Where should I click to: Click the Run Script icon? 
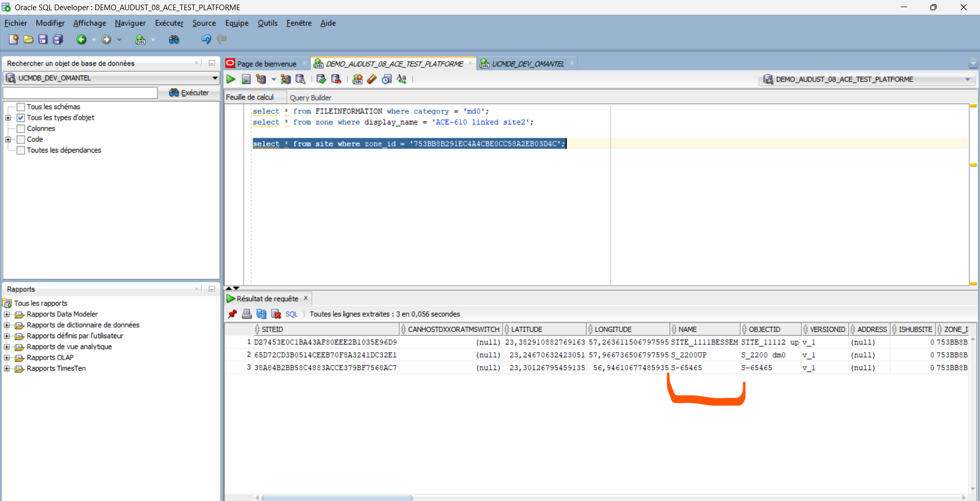tap(246, 79)
